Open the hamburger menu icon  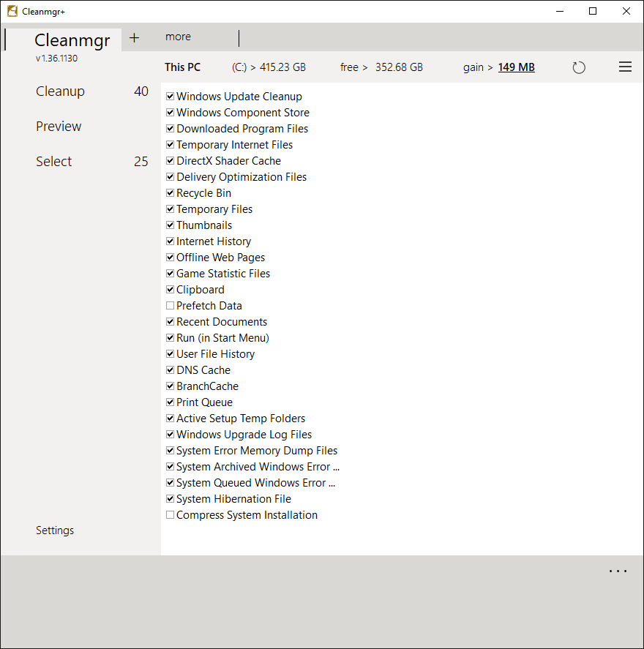coord(625,67)
